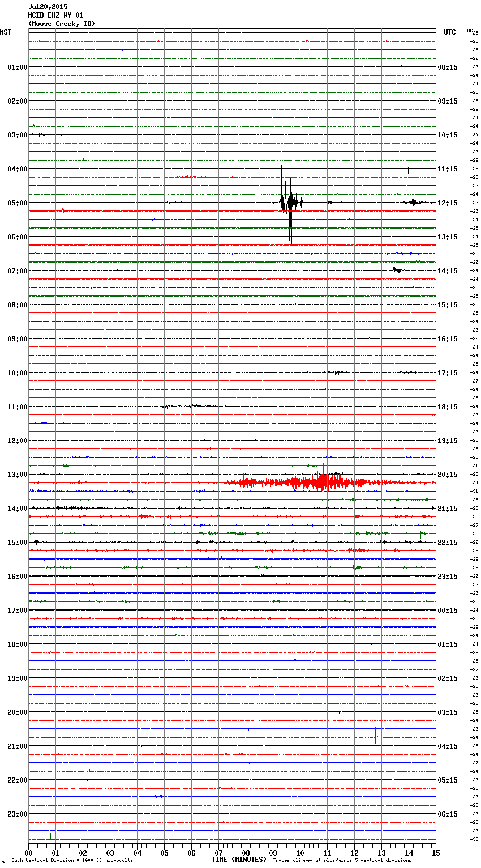
Task: Click the green spike below the 20:00 trace
Action: click(375, 728)
